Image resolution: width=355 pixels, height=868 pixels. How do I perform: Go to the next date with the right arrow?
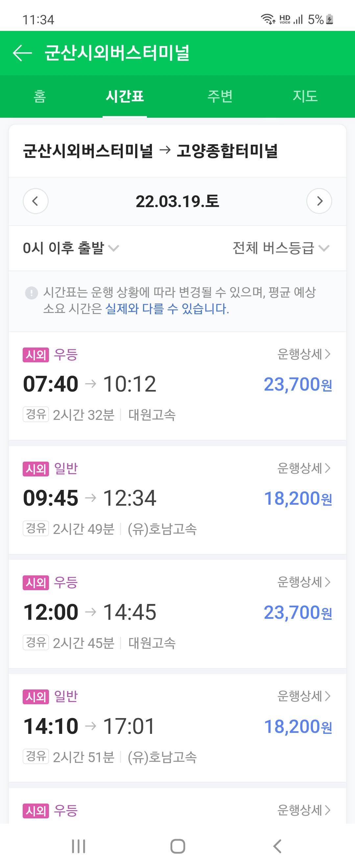click(319, 201)
